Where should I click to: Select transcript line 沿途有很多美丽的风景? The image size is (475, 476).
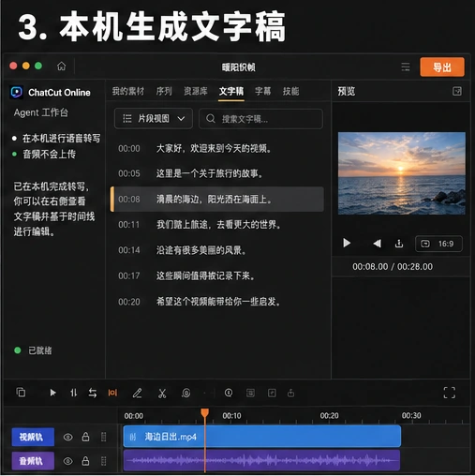200,250
